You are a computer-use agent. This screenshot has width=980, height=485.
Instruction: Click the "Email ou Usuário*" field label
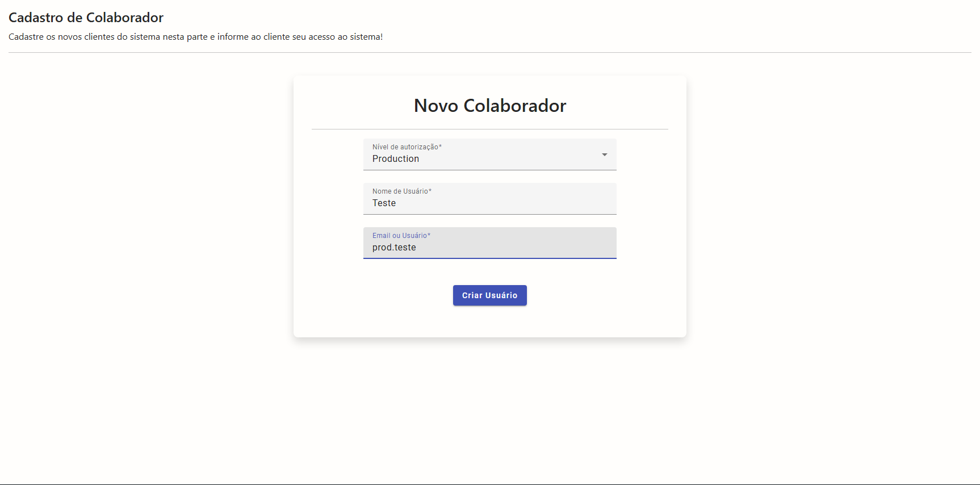401,236
